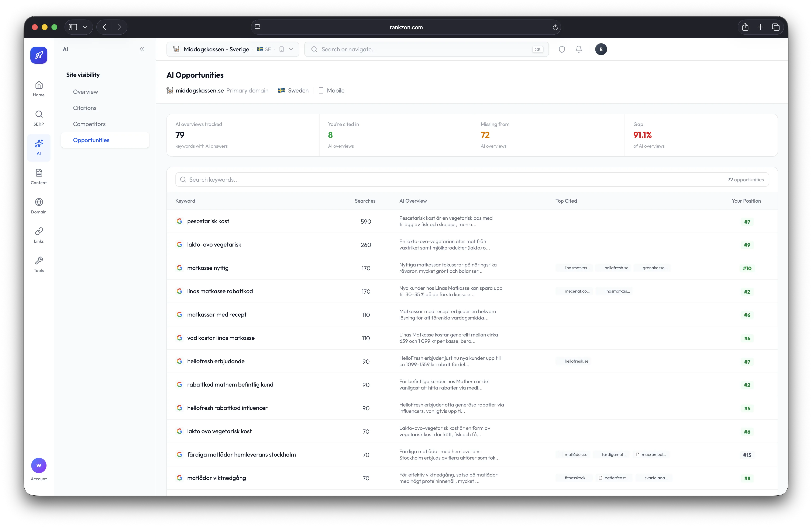Click the matlådor.se cited chip

pos(573,454)
